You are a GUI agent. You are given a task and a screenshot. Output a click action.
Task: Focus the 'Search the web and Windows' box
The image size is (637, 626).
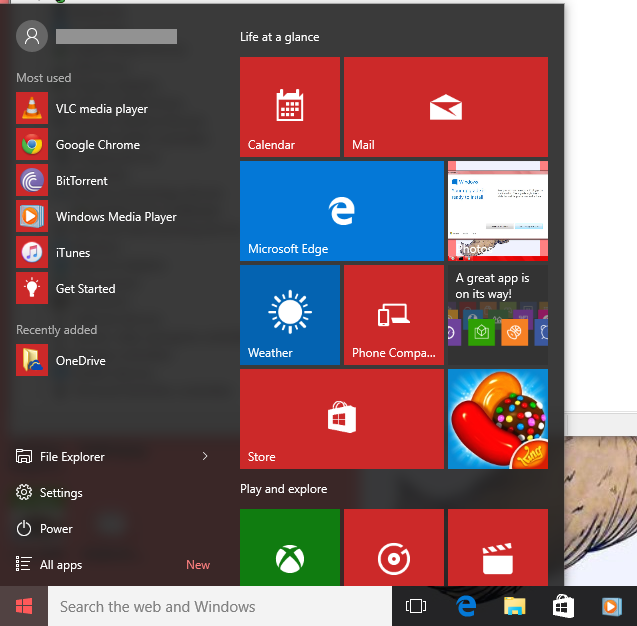coord(220,606)
